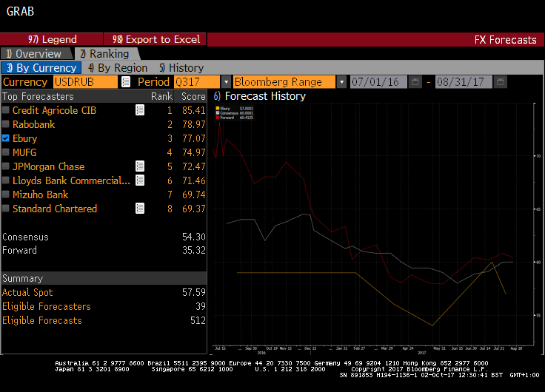
Task: Select the Bloomberg Range field
Action: coord(284,82)
